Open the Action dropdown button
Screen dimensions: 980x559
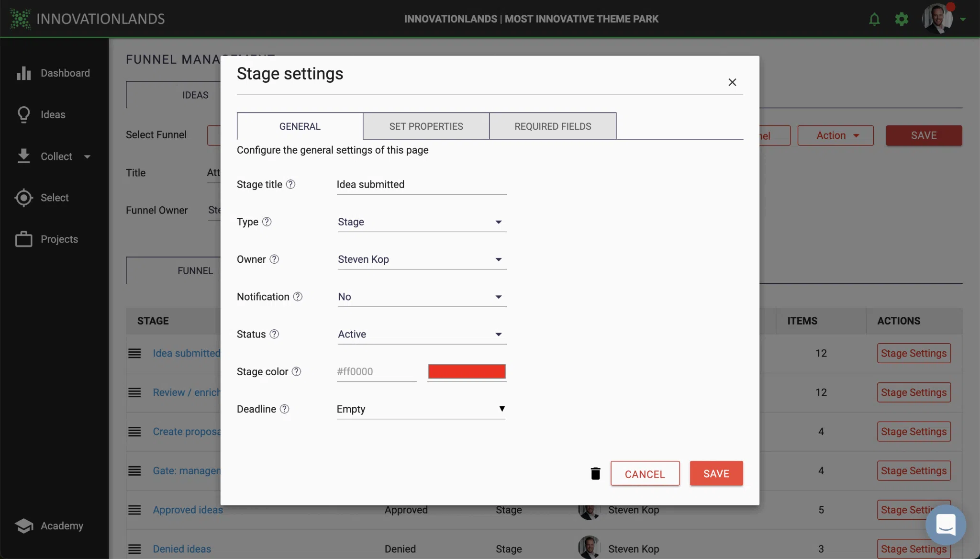pyautogui.click(x=835, y=135)
